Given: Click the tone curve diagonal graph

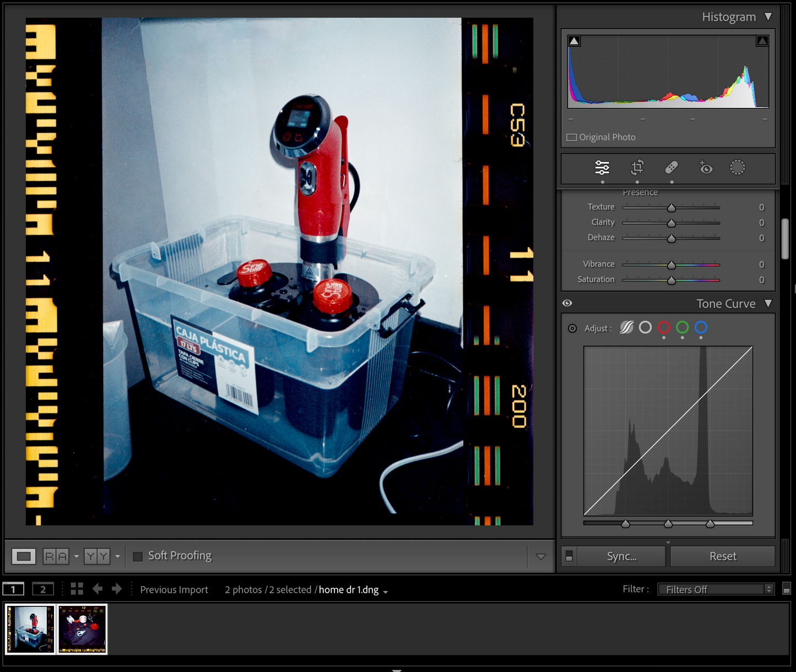Looking at the screenshot, I should [x=668, y=431].
